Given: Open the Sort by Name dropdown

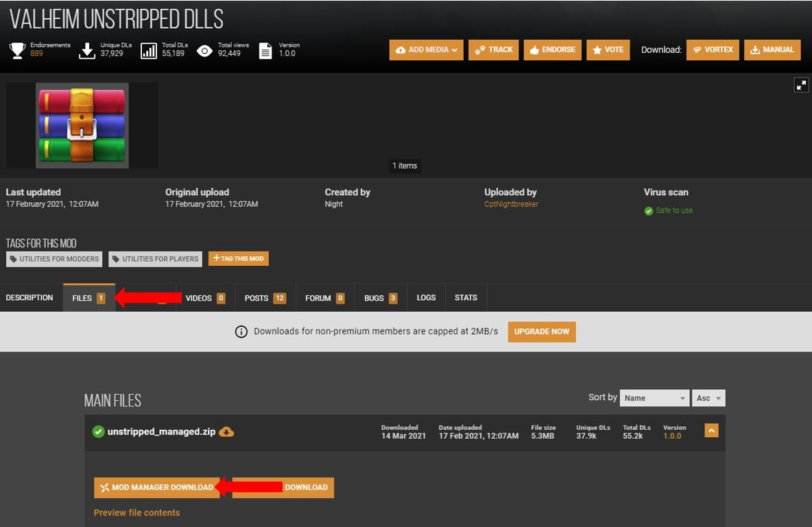Looking at the screenshot, I should pyautogui.click(x=654, y=398).
